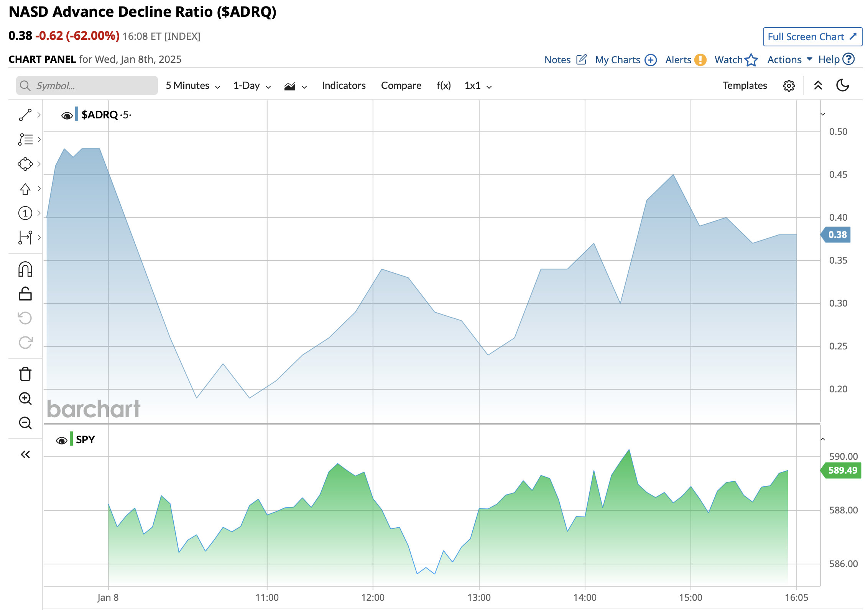Screen dimensions: 868x610
Task: Click the Full Screen Chart button
Action: (x=812, y=37)
